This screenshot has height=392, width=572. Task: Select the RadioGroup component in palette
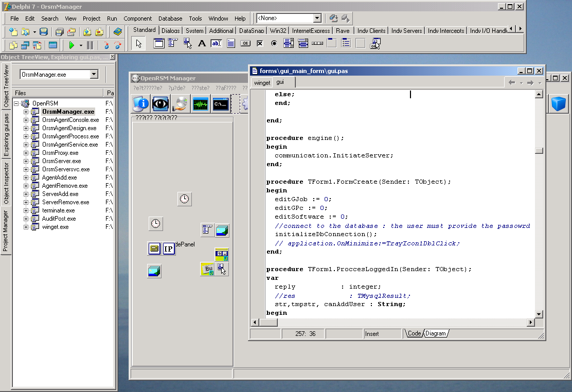346,43
